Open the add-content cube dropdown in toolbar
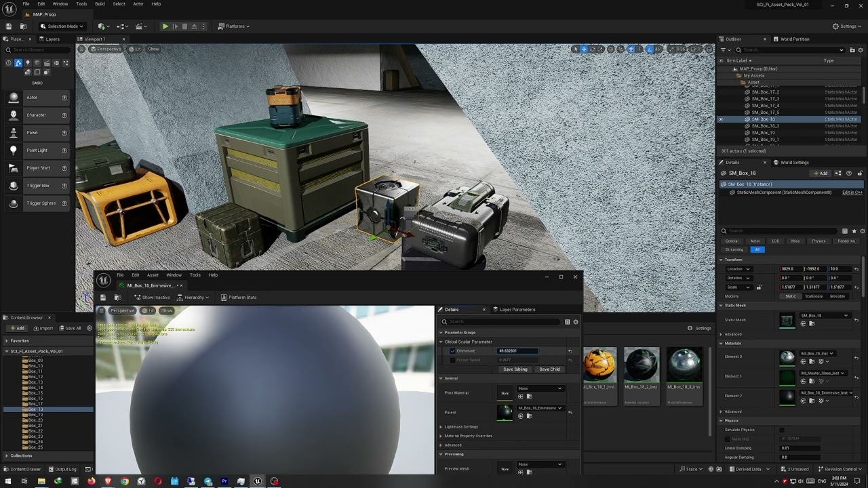Image resolution: width=868 pixels, height=488 pixels. coord(102,26)
